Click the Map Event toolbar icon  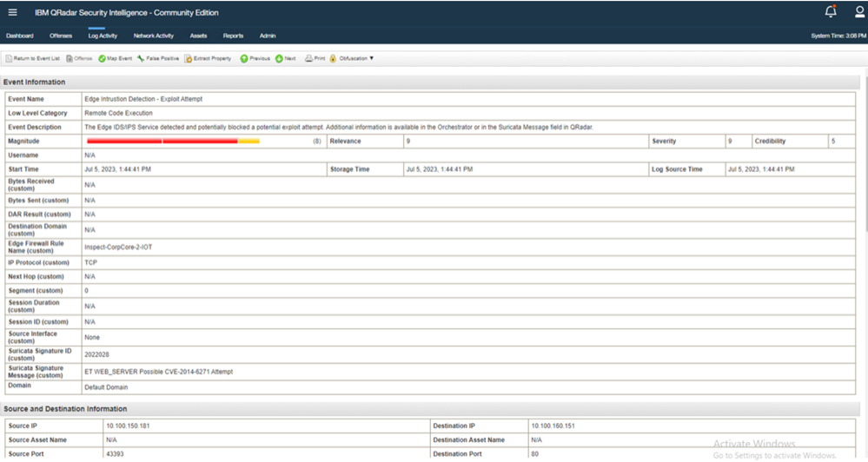point(102,59)
